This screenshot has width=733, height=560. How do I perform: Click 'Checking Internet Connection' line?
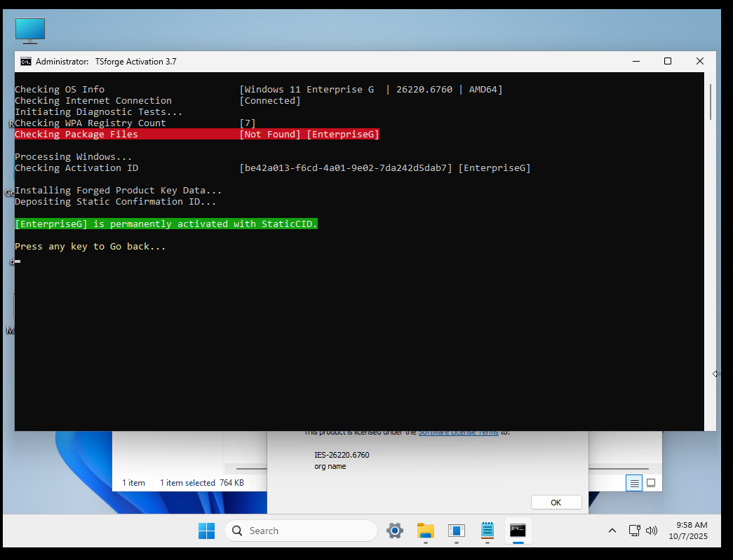(158, 101)
